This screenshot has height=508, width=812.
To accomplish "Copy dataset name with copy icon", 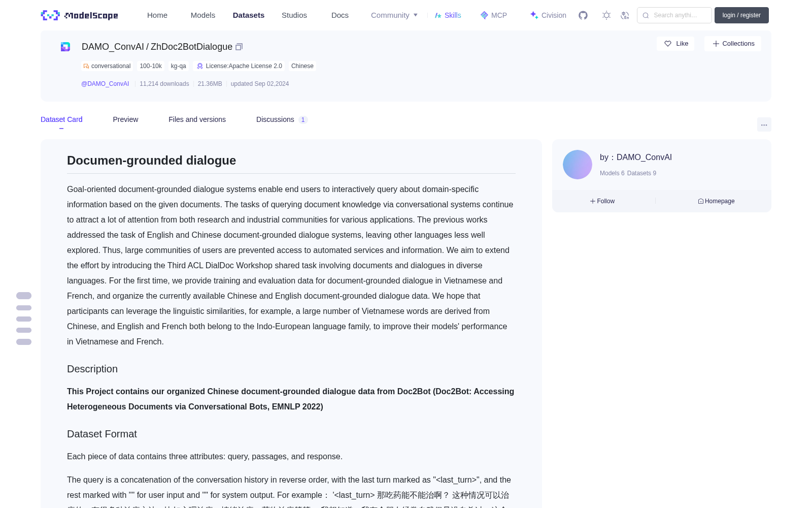I will [x=239, y=47].
